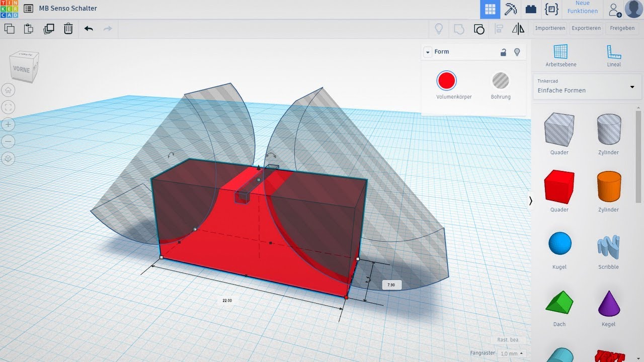
Task: Paste from clipboard icon
Action: (29, 29)
